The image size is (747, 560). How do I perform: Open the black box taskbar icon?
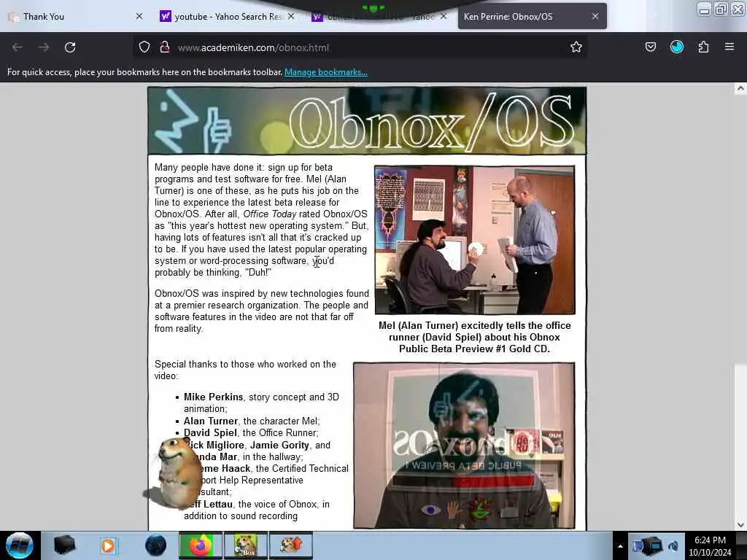coord(64,545)
